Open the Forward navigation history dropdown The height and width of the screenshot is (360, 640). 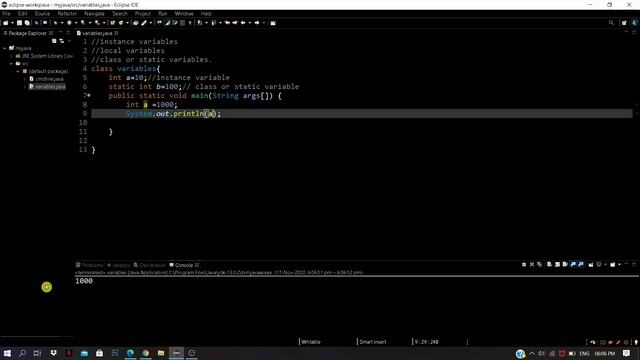tap(264, 23)
